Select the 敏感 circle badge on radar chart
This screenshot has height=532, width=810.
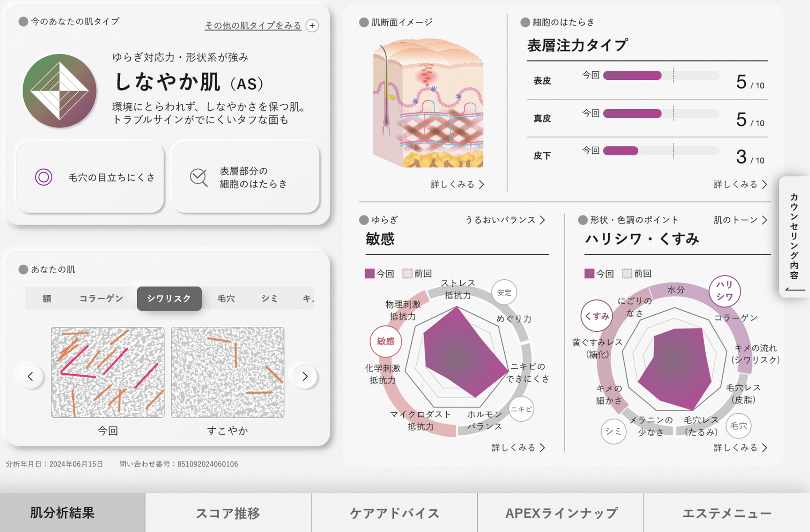coord(385,341)
